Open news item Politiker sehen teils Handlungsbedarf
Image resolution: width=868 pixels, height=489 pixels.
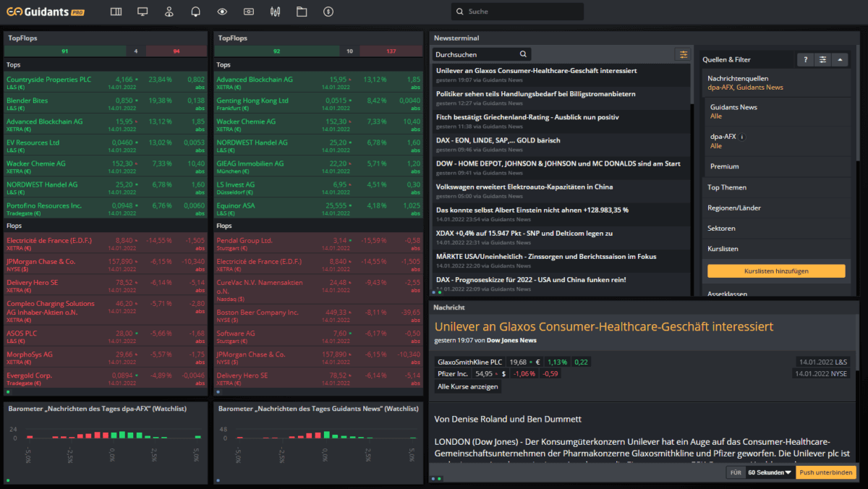pyautogui.click(x=561, y=98)
